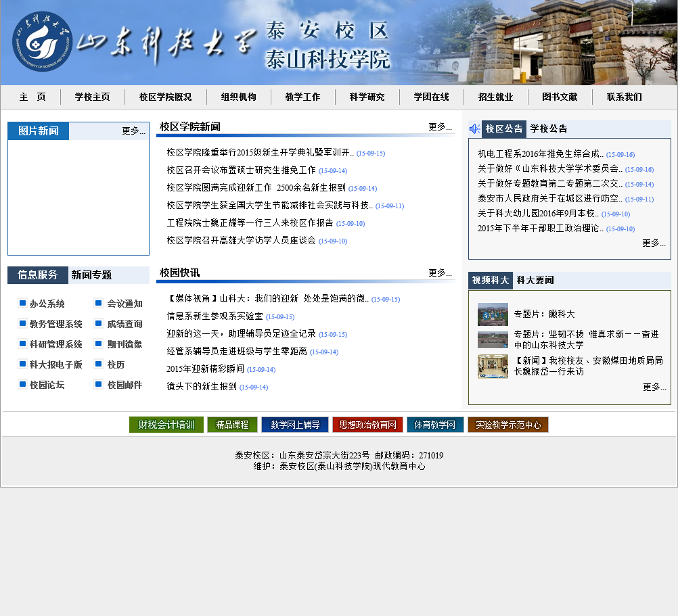Click the 实验教学示范中心 banner button
The image size is (678, 616).
click(508, 425)
